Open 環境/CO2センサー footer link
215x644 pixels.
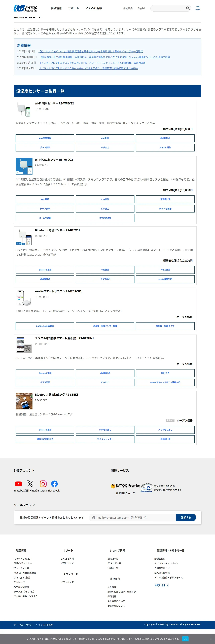point(23,563)
